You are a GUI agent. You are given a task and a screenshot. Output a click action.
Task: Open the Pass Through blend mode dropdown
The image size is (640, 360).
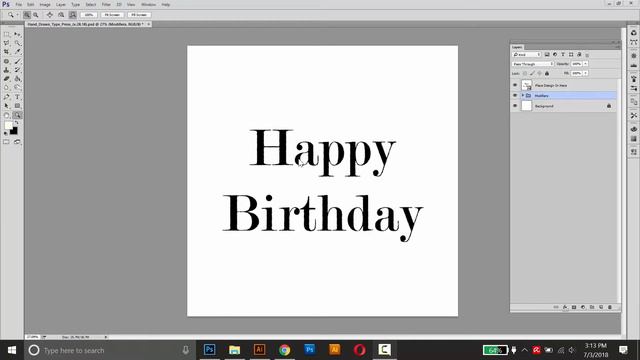point(533,64)
